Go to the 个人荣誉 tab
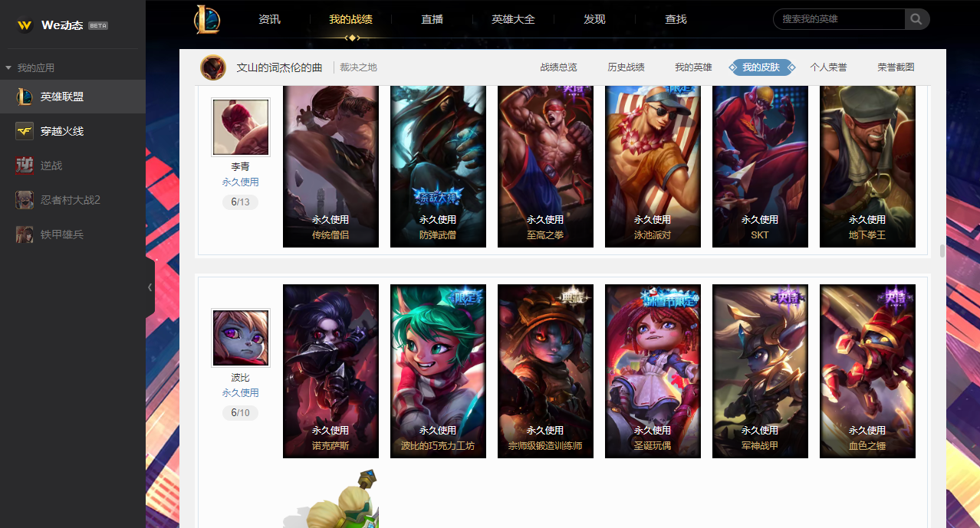Screen dimensions: 980x528 (828, 67)
